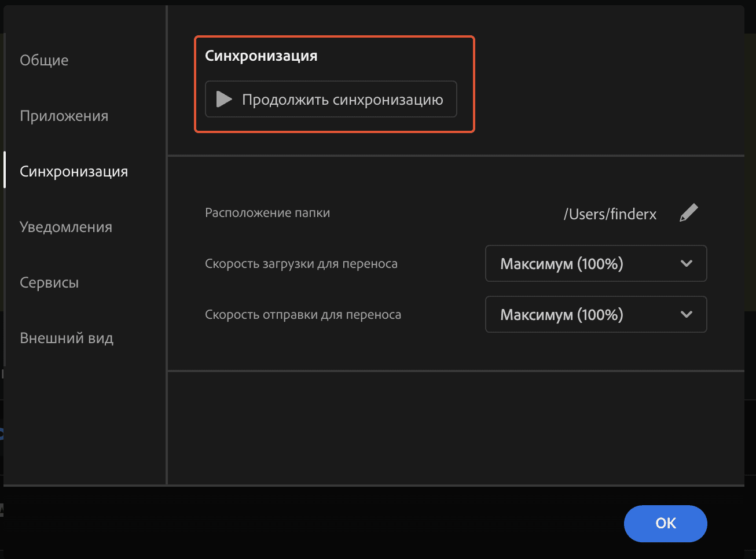756x559 pixels.
Task: Switch to the Внешний вид tab
Action: tap(67, 338)
